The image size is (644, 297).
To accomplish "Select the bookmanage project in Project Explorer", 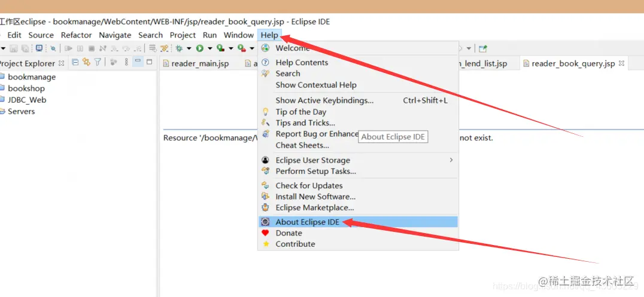I will tap(32, 76).
